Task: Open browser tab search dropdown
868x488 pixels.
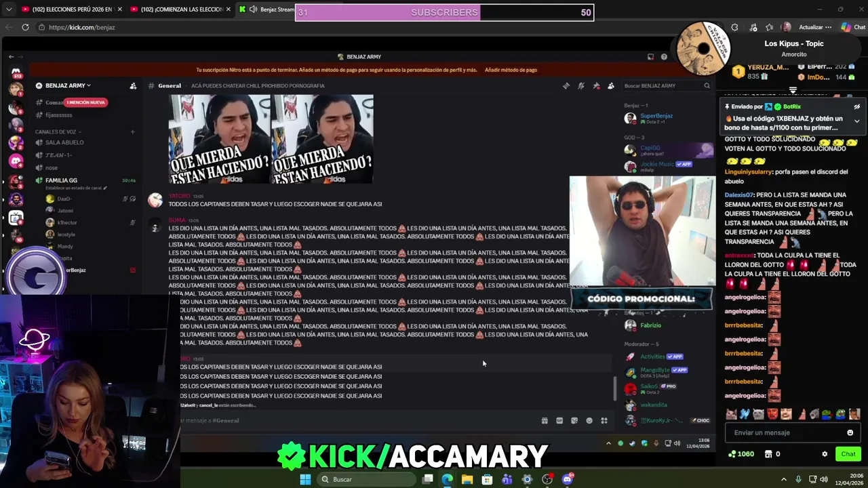Action: (x=9, y=9)
